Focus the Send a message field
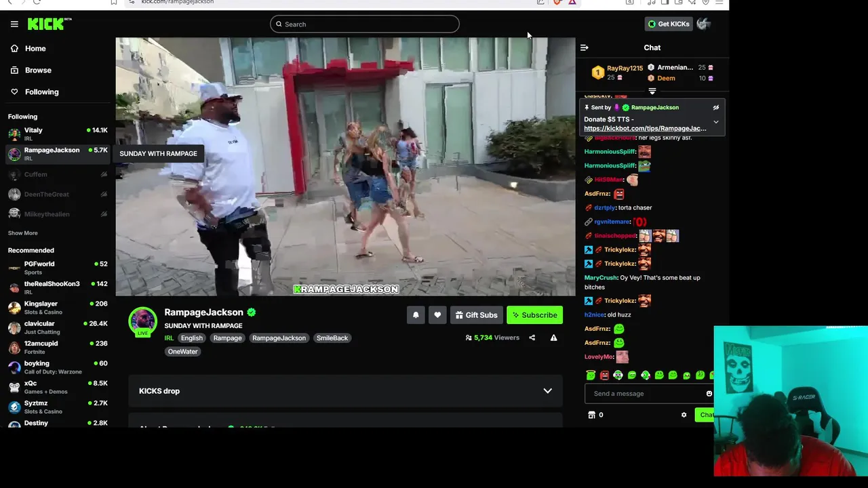The height and width of the screenshot is (488, 868). (x=648, y=394)
